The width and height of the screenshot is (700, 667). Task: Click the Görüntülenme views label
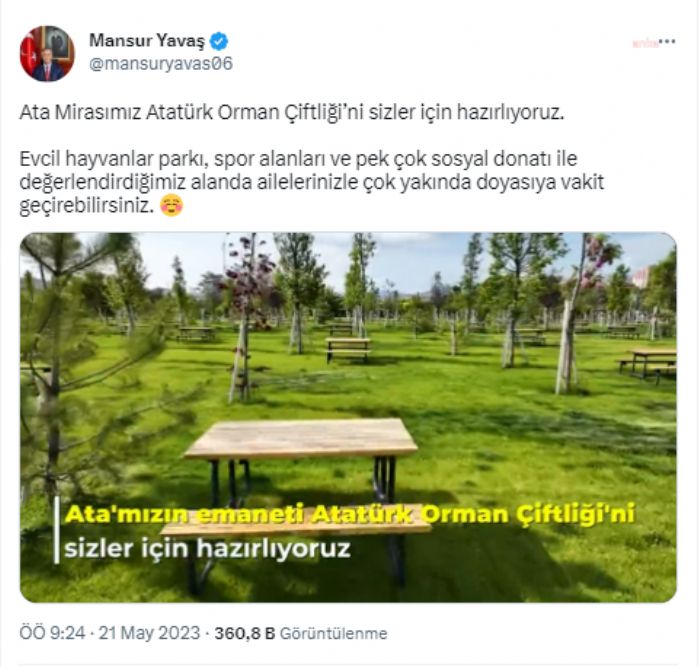pos(333,634)
